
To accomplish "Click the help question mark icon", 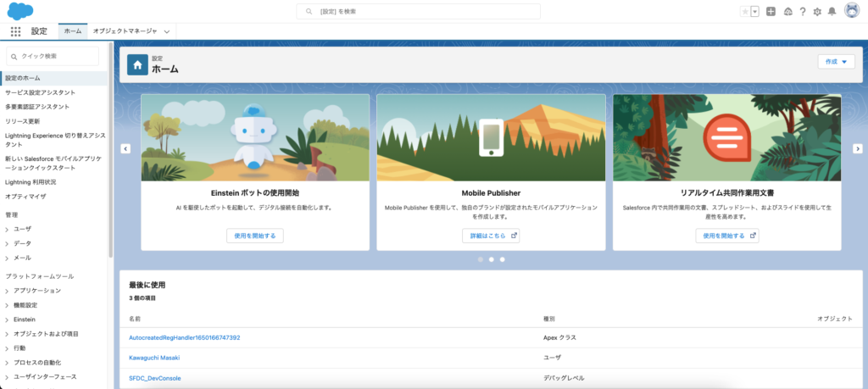I will [x=802, y=12].
